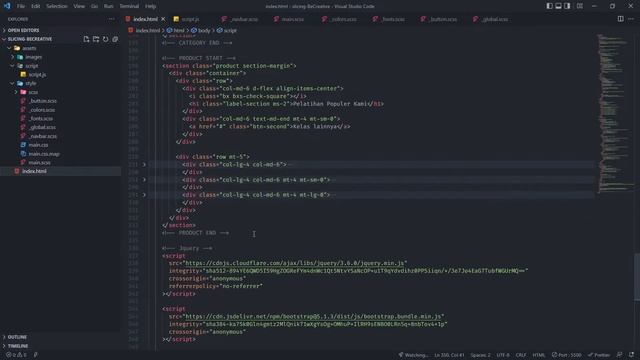Open Explorer panel more actions menu
The width and height of the screenshot is (640, 360).
point(111,19)
